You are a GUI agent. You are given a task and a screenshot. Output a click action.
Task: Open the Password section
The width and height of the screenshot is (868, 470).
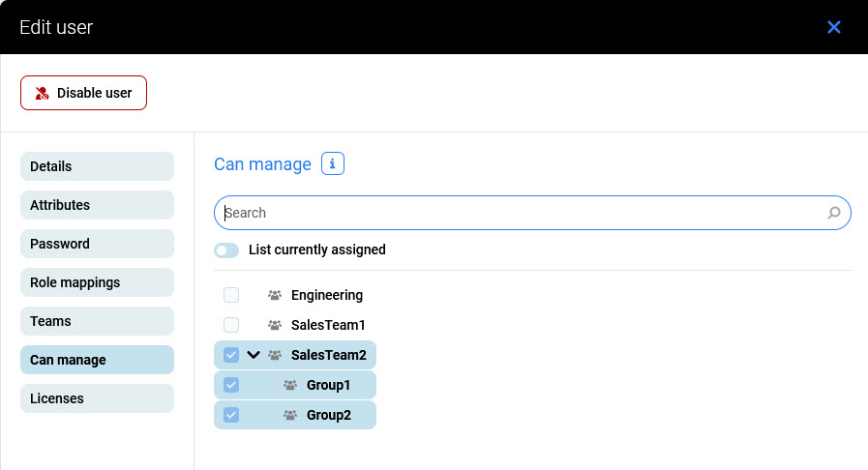pos(97,244)
